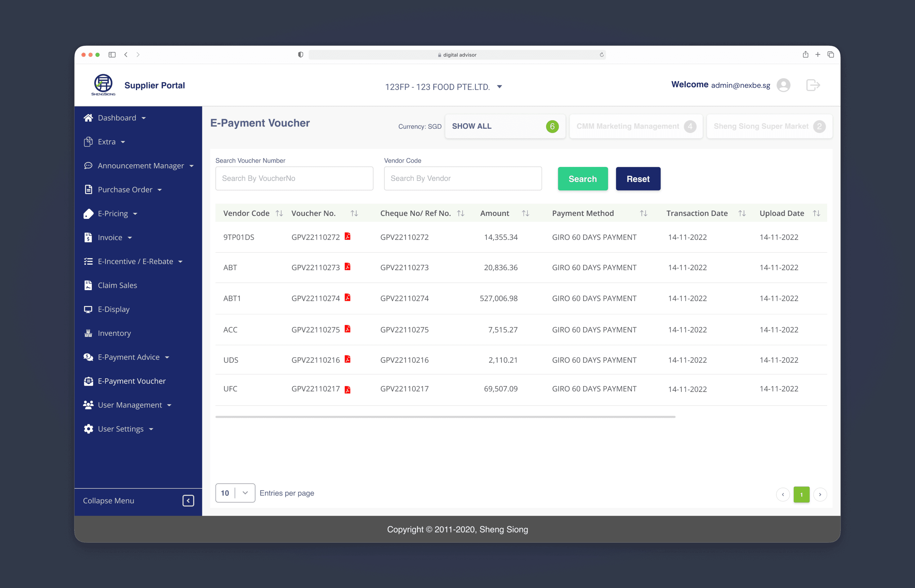915x588 pixels.
Task: Open PDF for voucher GPV22110275
Action: coord(347,329)
